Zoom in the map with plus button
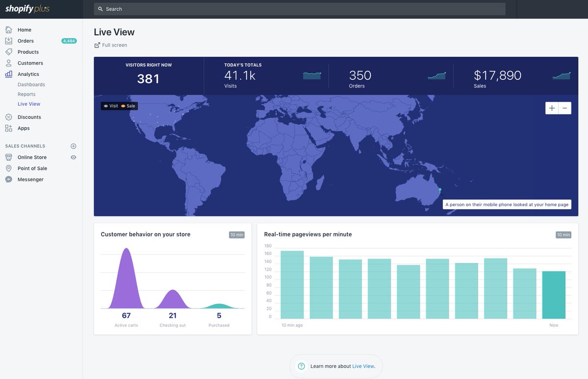The image size is (588, 379). (552, 108)
